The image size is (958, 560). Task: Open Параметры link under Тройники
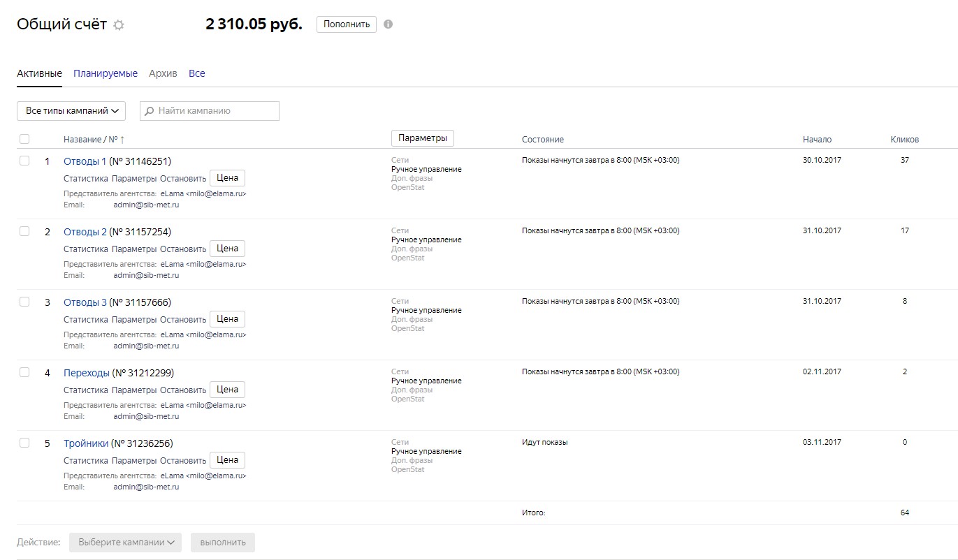tap(134, 461)
